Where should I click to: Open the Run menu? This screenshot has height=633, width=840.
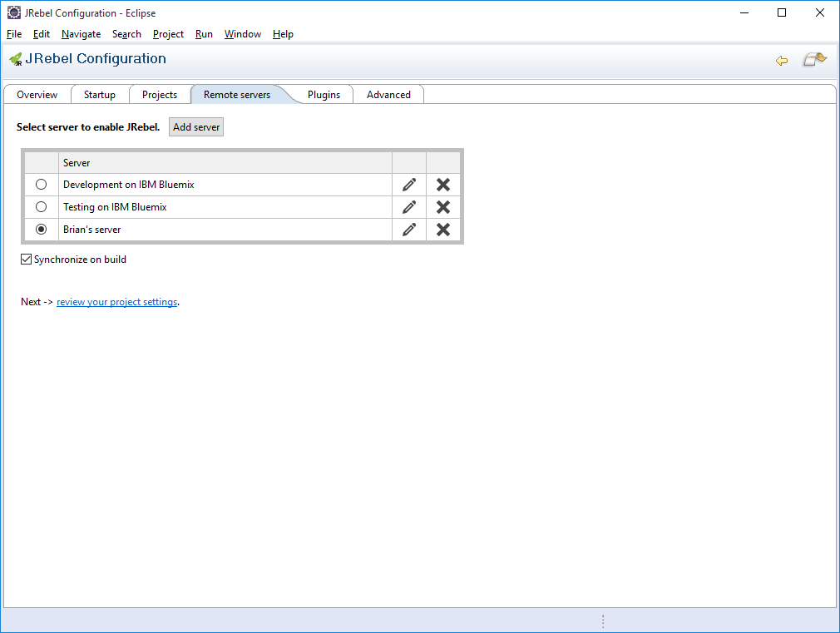[204, 34]
